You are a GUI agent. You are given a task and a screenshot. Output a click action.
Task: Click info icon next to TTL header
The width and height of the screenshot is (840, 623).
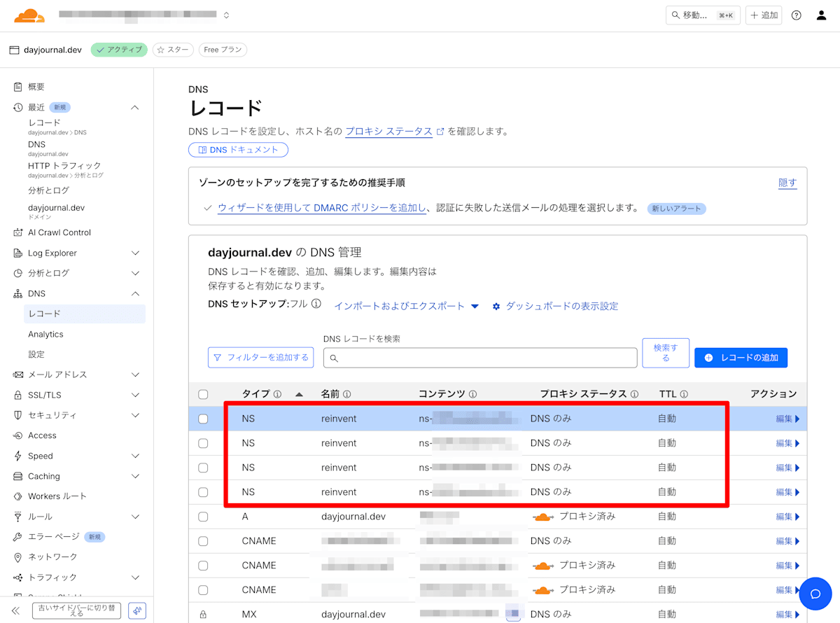pos(684,394)
